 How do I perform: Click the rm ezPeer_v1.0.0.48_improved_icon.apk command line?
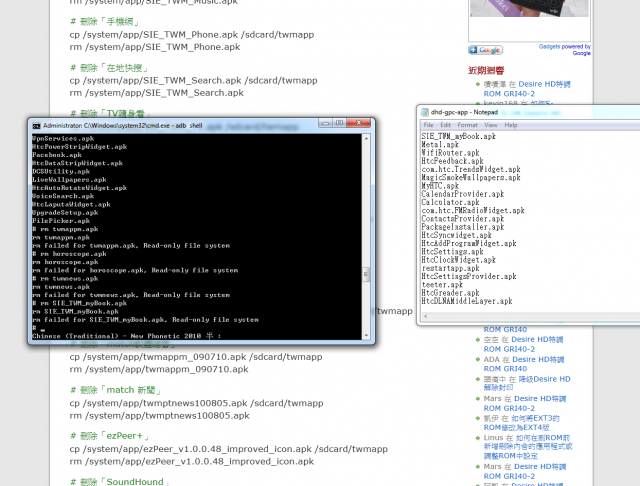[191, 462]
